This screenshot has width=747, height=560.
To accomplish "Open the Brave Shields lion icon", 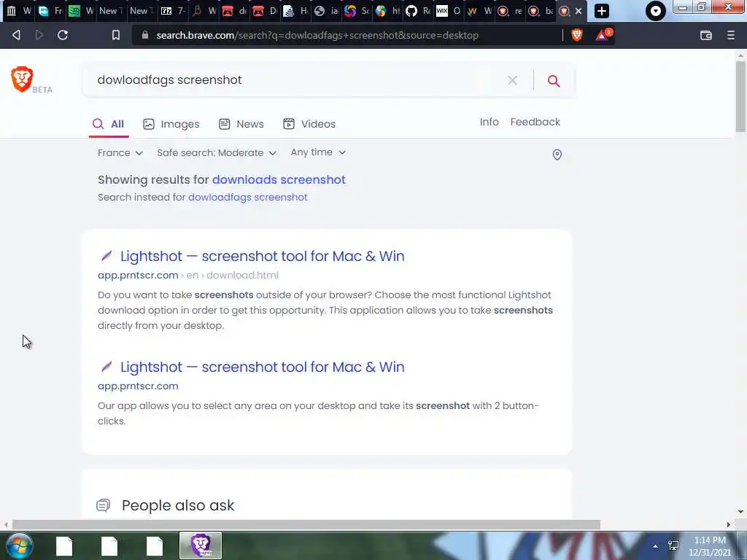I will (577, 35).
